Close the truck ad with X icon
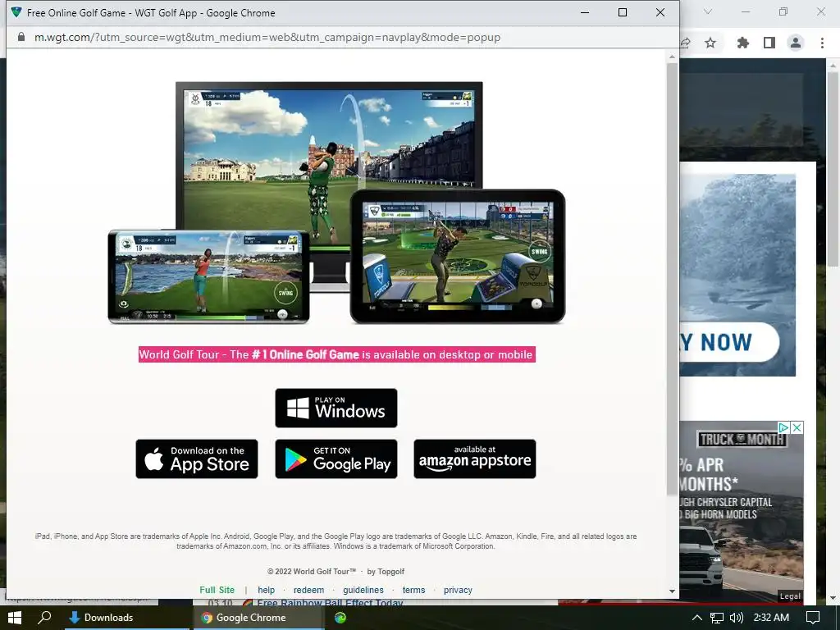The image size is (840, 630). pyautogui.click(x=797, y=427)
